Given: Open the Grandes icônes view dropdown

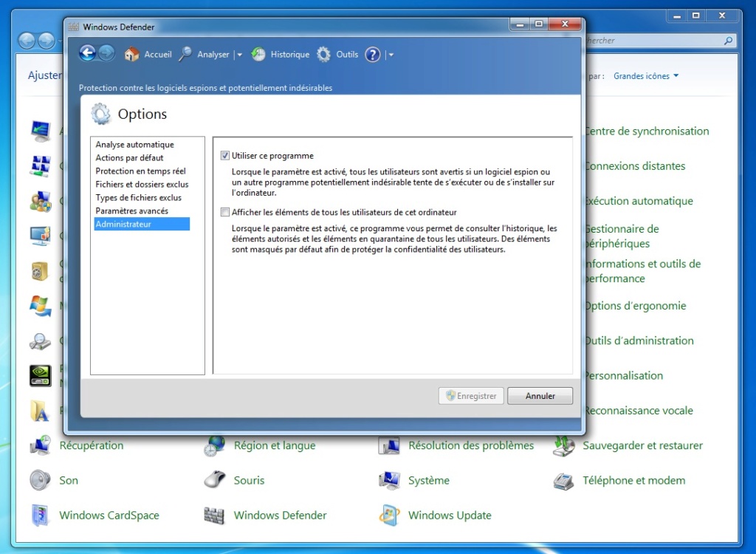Looking at the screenshot, I should coord(645,76).
